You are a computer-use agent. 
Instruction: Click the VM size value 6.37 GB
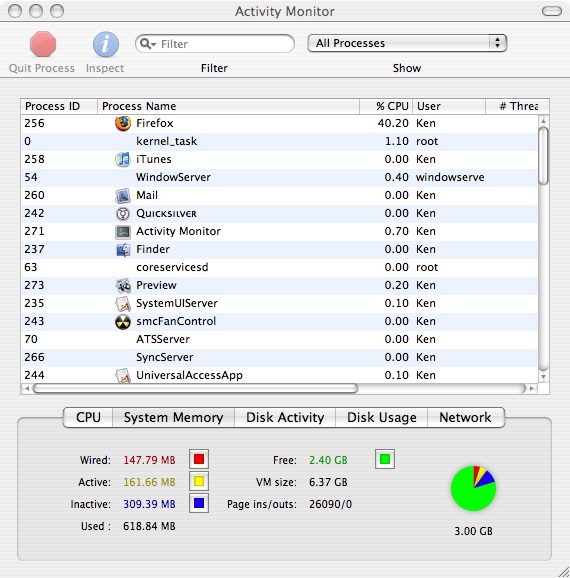(x=328, y=482)
